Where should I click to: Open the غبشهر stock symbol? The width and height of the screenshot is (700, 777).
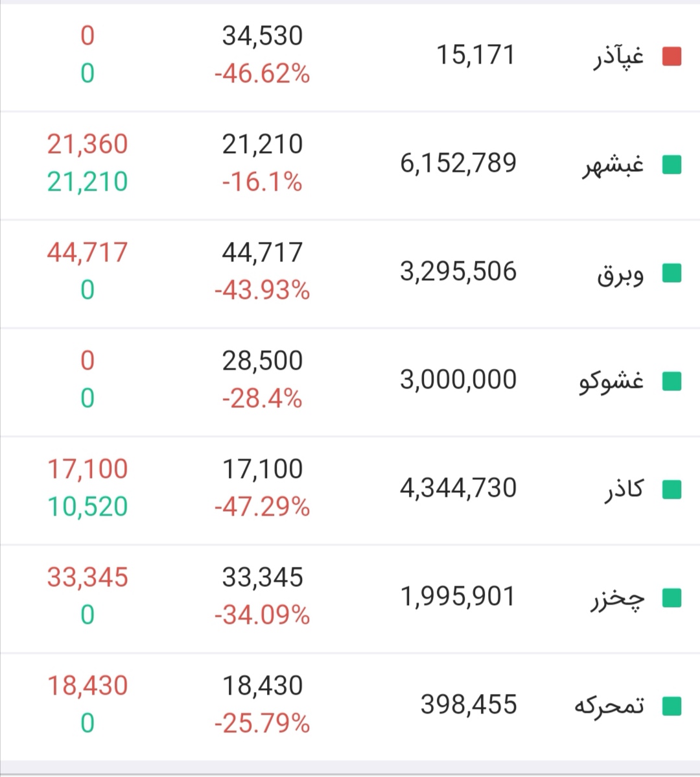coord(613,165)
